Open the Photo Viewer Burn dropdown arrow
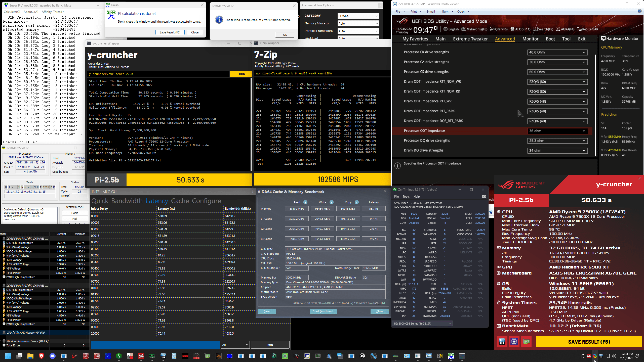This screenshot has height=362, width=644. pos(452,11)
